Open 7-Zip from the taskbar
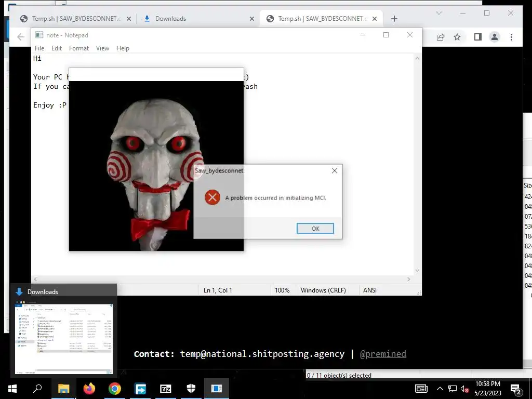 tap(166, 389)
